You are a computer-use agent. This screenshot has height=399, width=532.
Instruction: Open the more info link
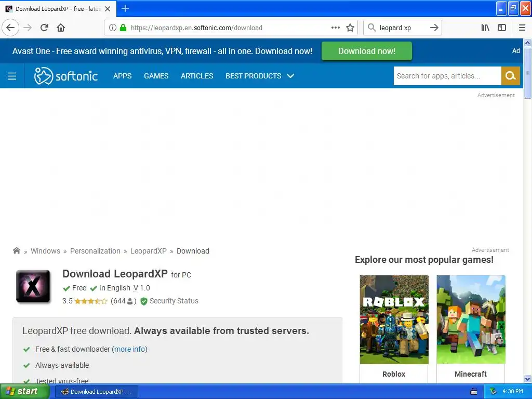[x=129, y=349]
